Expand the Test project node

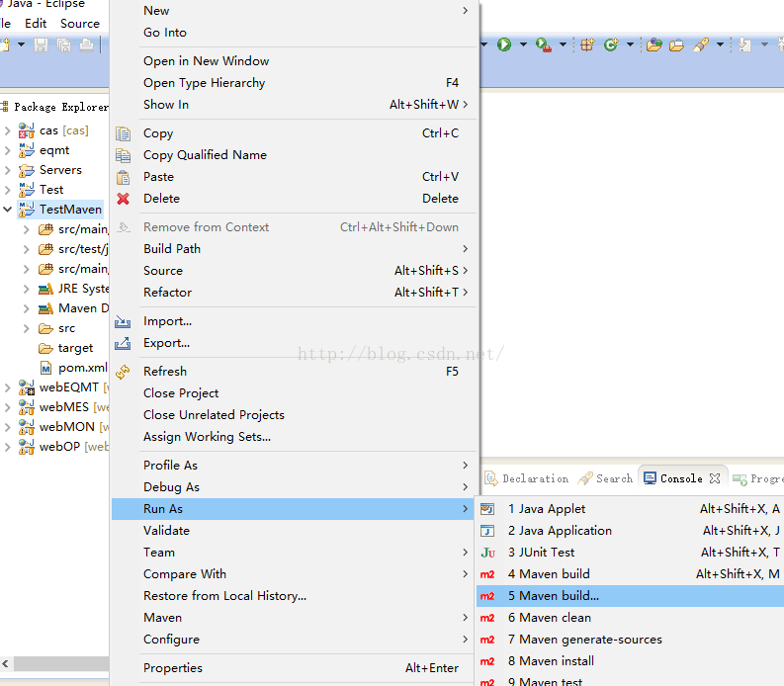pos(8,190)
